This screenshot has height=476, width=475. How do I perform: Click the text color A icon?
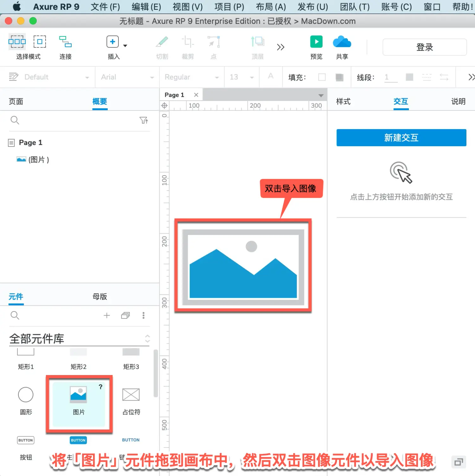pyautogui.click(x=271, y=76)
